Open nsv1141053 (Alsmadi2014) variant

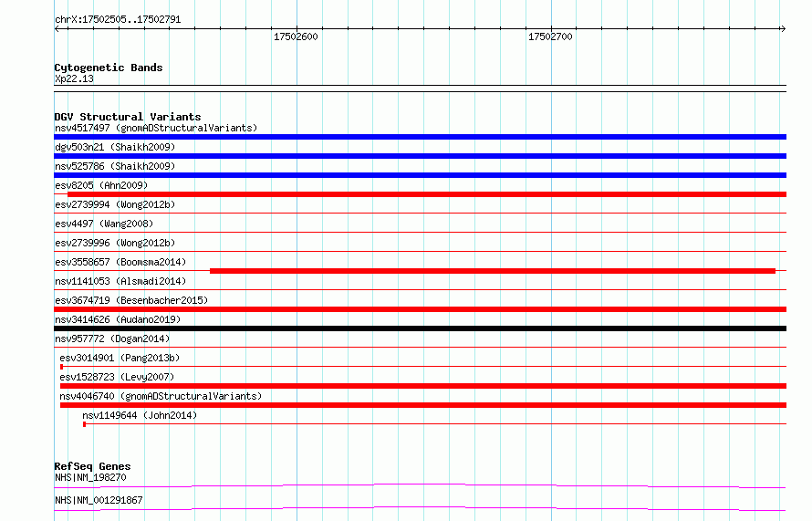pos(120,281)
